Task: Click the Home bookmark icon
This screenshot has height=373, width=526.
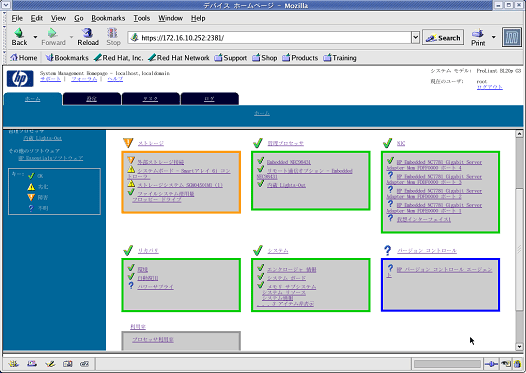Action: (x=14, y=58)
